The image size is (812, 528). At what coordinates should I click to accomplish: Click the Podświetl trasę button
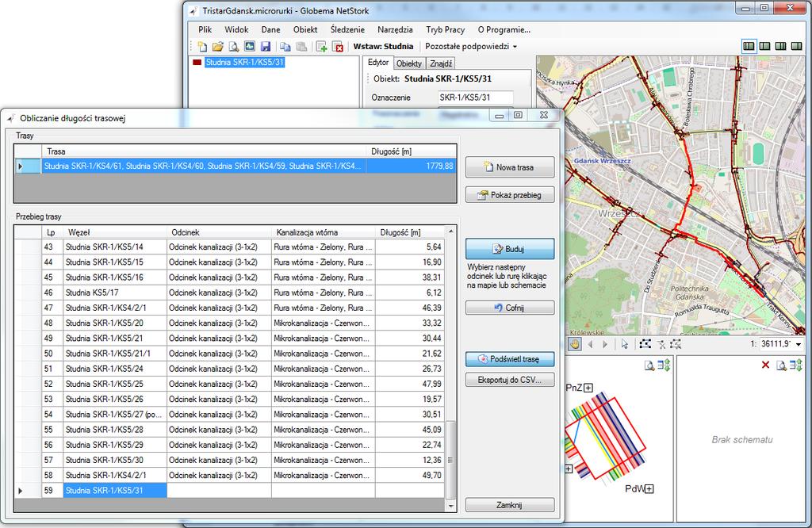point(510,358)
